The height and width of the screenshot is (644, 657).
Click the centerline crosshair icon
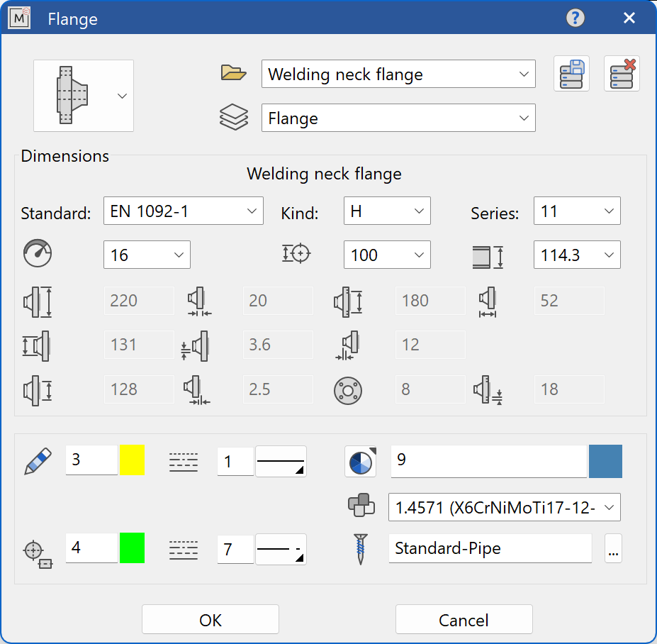(x=38, y=554)
